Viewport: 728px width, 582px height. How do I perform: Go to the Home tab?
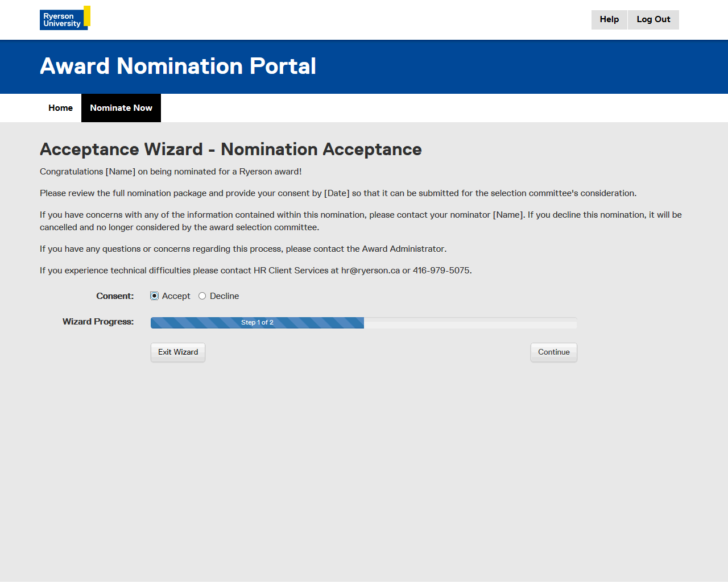[x=60, y=108]
